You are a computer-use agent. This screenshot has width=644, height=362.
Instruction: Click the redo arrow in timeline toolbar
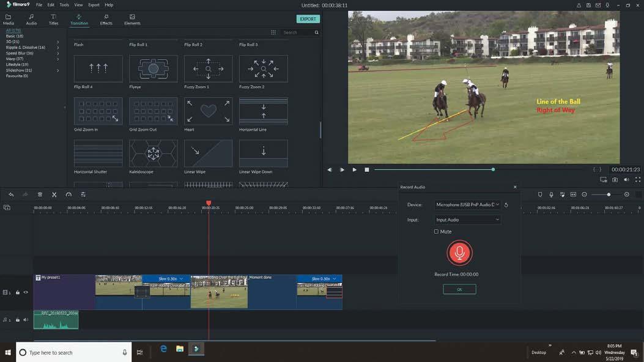pyautogui.click(x=25, y=194)
